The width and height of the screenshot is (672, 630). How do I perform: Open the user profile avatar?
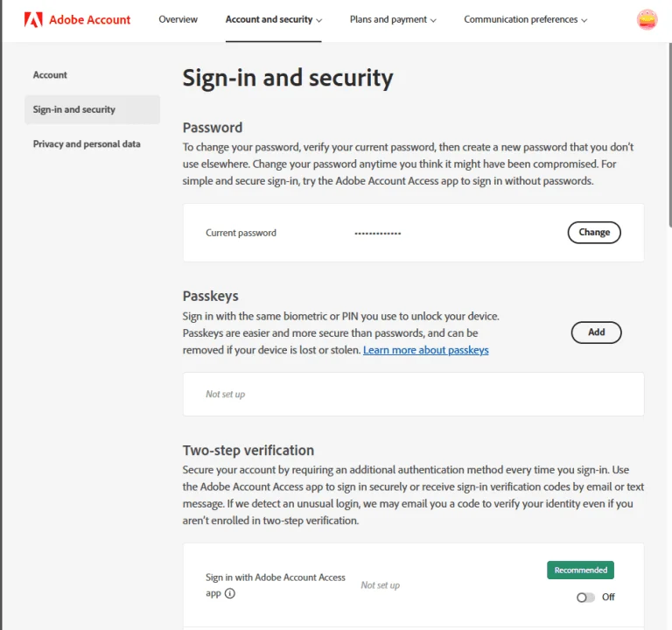[647, 20]
